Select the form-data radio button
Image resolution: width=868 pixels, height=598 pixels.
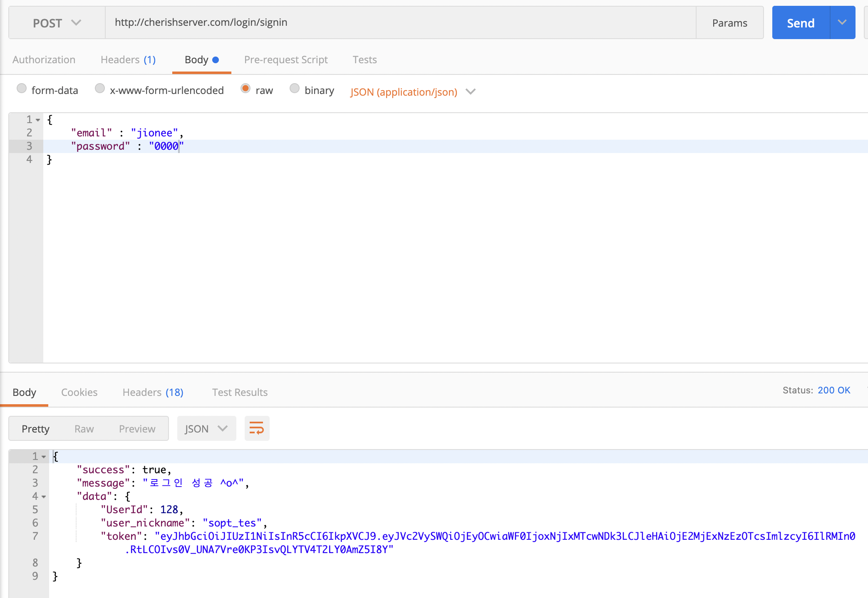pos(22,88)
